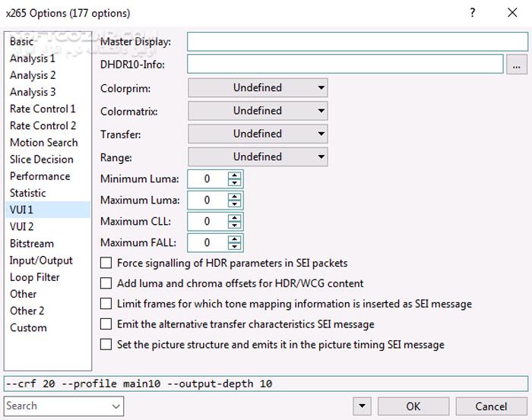Image resolution: width=532 pixels, height=420 pixels.
Task: Click the Cancel button
Action: [491, 406]
